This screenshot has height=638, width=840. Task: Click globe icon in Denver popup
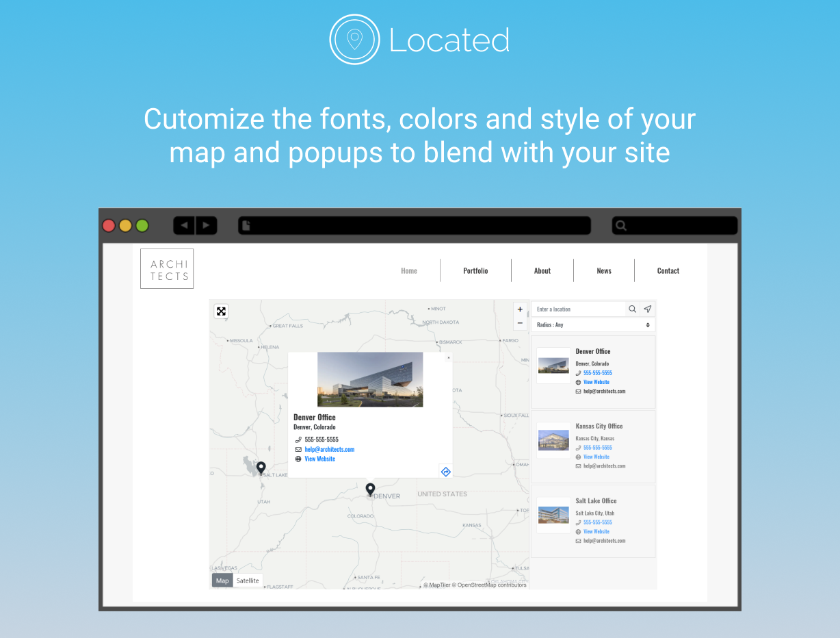(x=298, y=459)
